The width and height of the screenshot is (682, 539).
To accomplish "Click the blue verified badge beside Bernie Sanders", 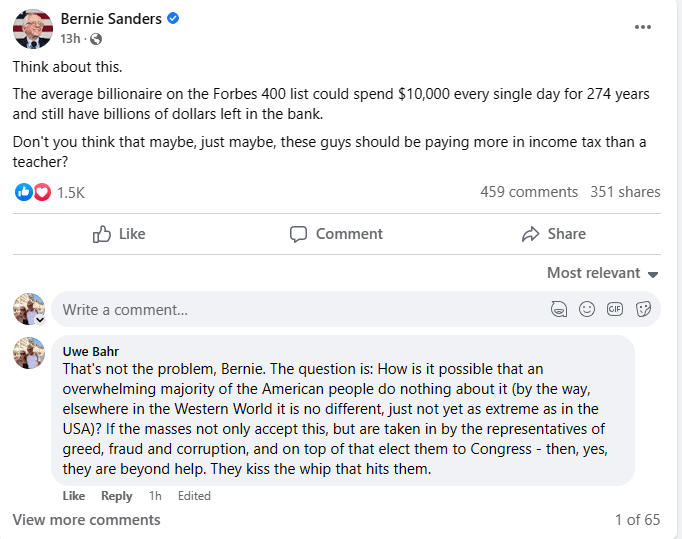I will click(173, 19).
